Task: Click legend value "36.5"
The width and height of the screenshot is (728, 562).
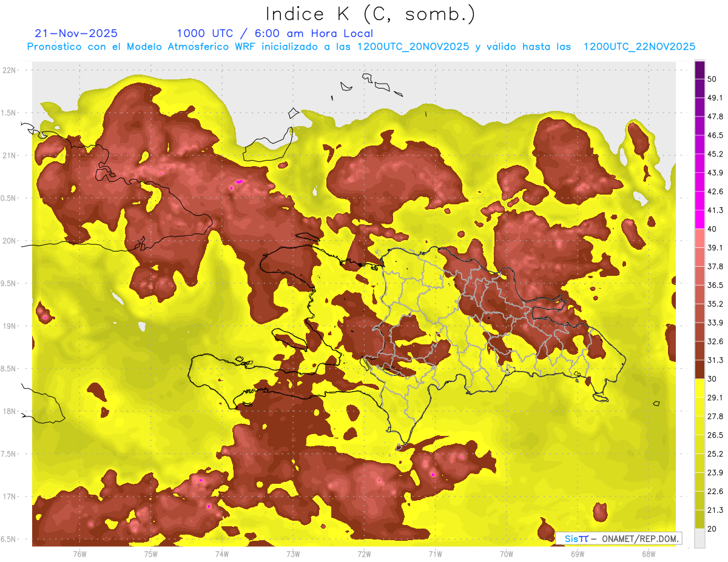Action: (715, 285)
